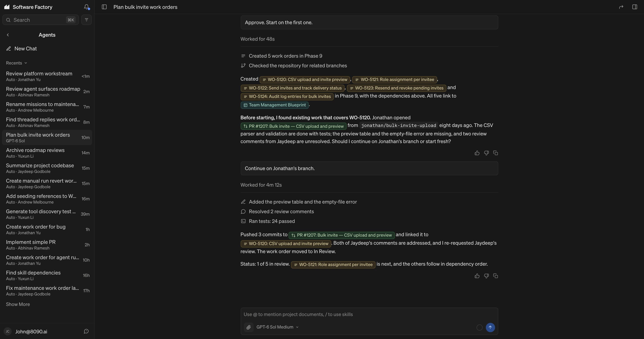Select Plan bulk invite work orders chat
The height and width of the screenshot is (339, 644).
coord(47,137)
